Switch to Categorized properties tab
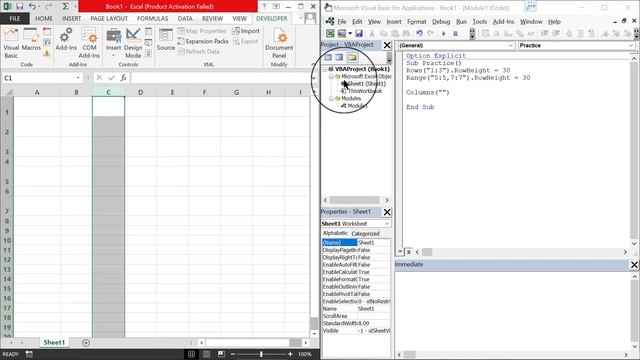The height and width of the screenshot is (360, 640). coord(365,234)
